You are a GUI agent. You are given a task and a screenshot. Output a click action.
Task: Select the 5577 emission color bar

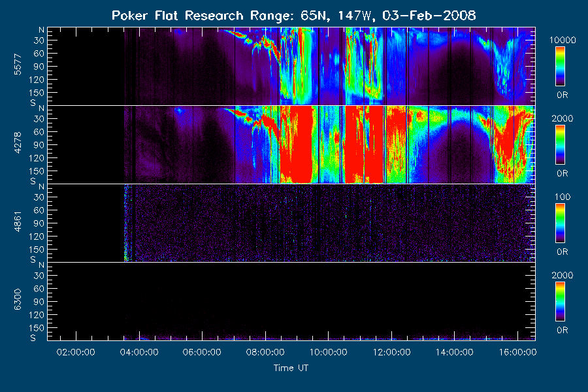point(561,67)
